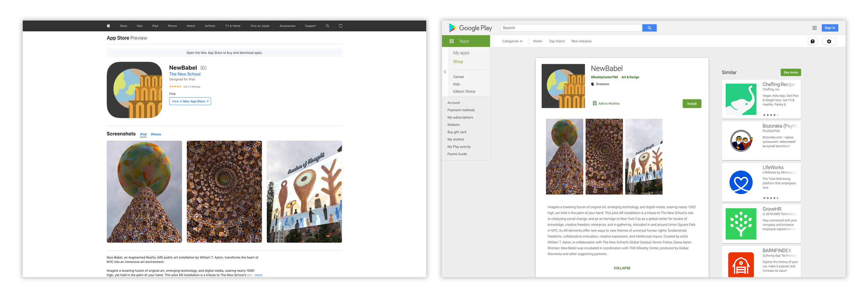Click COLLAPSE under the Google Play description
The image size is (868, 301).
(622, 268)
